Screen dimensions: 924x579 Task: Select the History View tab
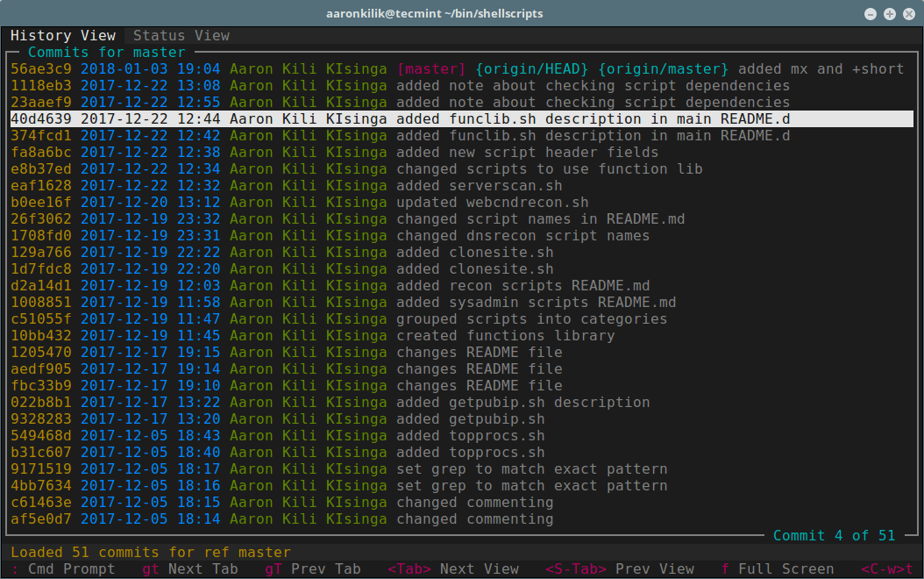pos(63,35)
